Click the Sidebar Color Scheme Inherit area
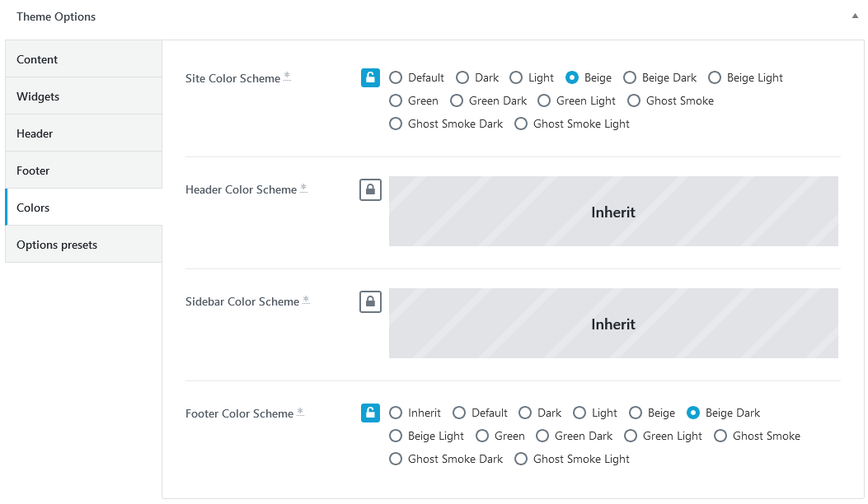The image size is (868, 504). tap(613, 323)
